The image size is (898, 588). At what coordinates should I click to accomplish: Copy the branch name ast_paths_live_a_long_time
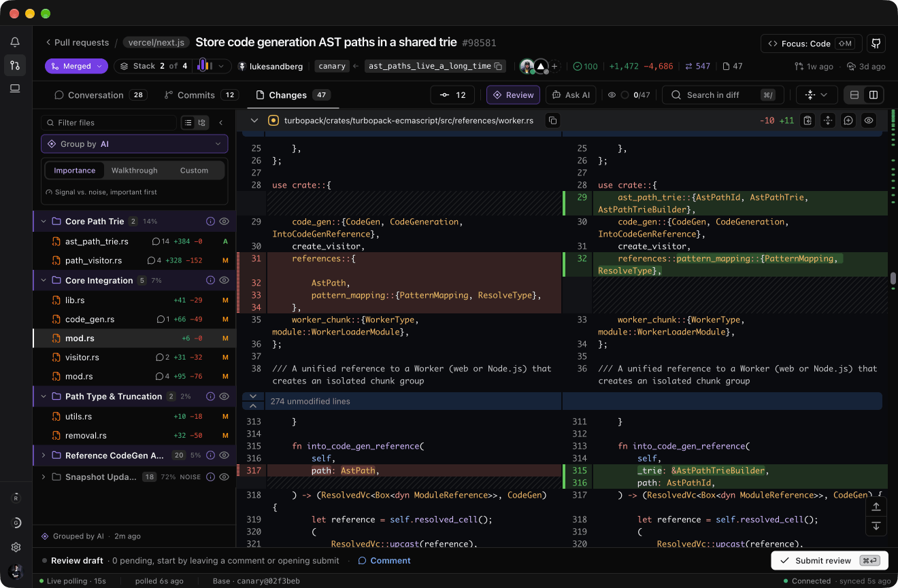[x=499, y=66]
